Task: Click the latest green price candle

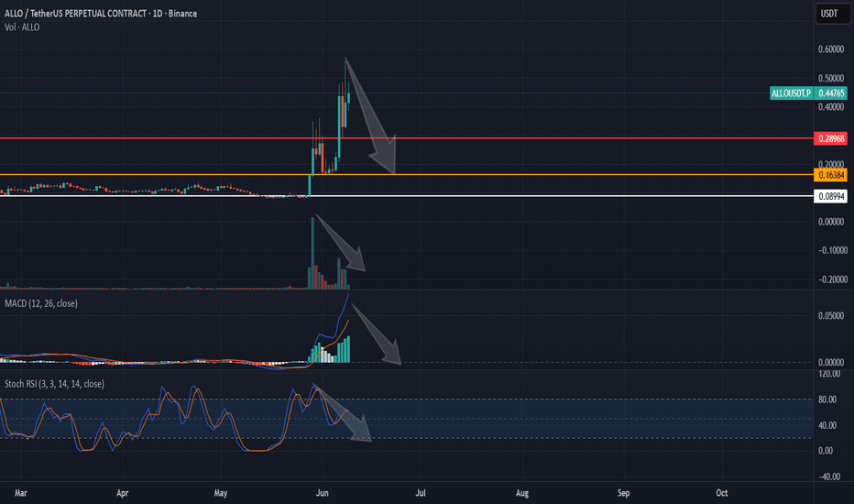Action: click(x=348, y=97)
